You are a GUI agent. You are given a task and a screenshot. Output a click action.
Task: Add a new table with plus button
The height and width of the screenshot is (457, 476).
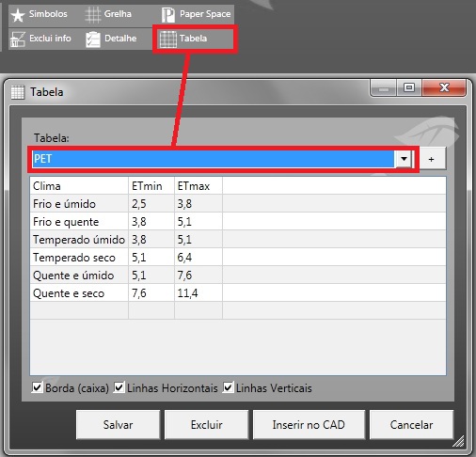point(432,159)
